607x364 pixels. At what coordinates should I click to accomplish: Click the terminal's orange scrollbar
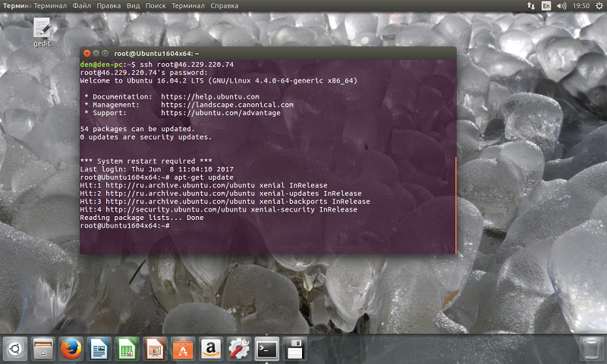coord(456,205)
